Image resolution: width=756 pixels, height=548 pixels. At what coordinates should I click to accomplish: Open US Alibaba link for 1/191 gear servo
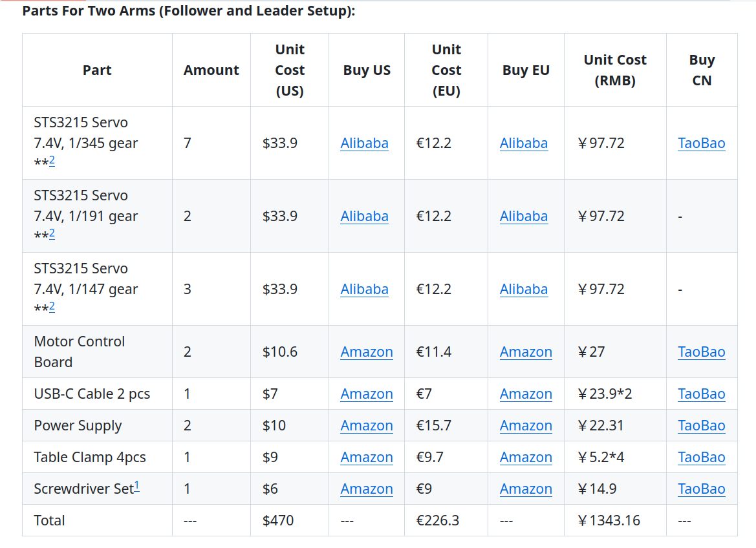[364, 216]
